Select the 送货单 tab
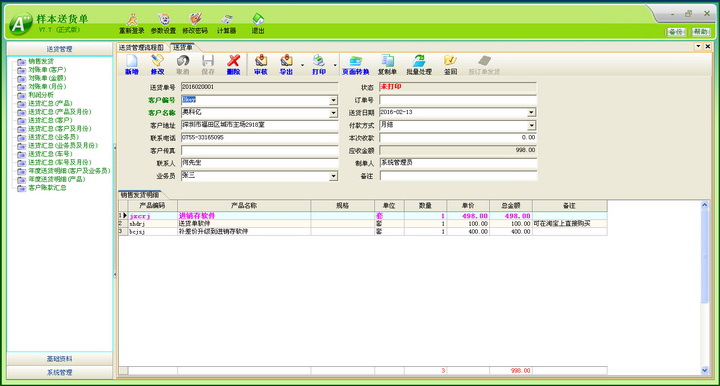720x386 pixels. tap(183, 48)
